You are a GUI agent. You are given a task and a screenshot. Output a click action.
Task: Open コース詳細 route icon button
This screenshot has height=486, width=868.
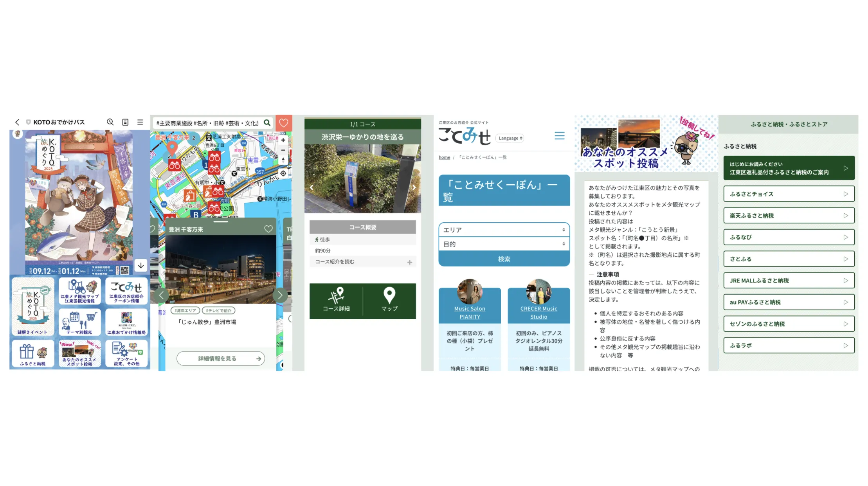tap(336, 301)
